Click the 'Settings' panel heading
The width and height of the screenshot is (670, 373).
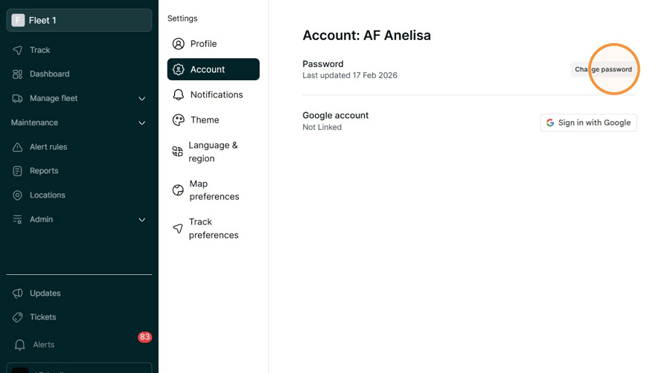182,18
